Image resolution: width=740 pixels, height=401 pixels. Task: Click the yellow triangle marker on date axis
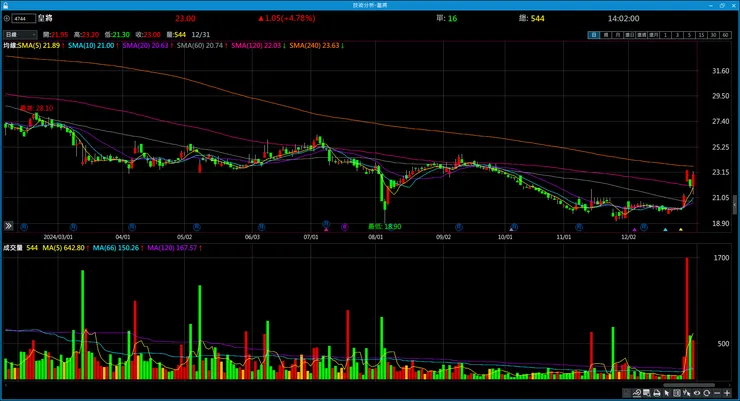point(681,230)
